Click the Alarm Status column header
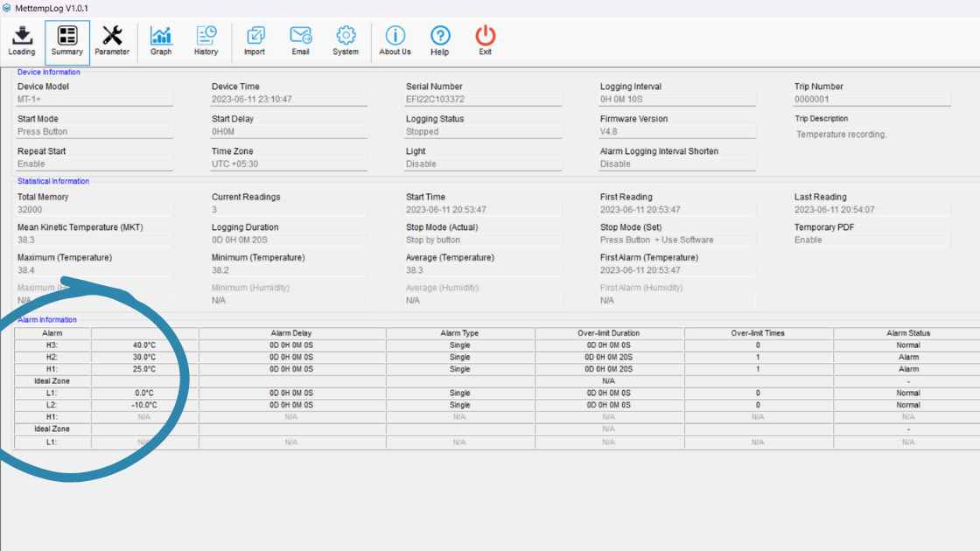This screenshot has width=980, height=551. (907, 333)
